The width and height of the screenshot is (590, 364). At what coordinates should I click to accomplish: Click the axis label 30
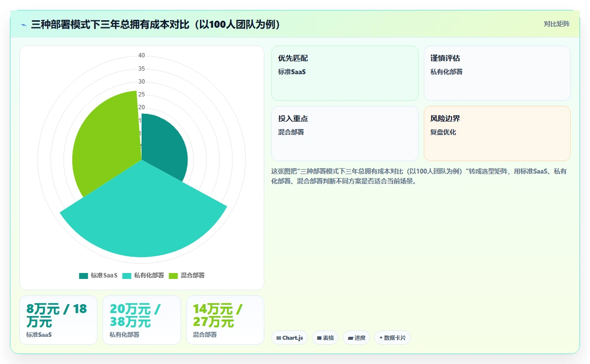(x=142, y=81)
